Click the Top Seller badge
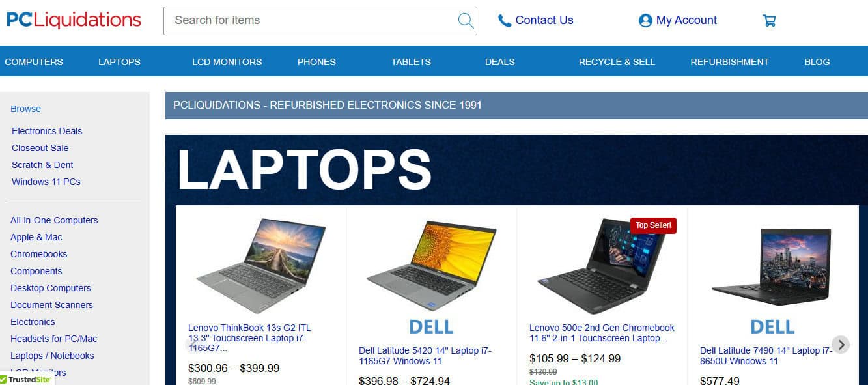The width and height of the screenshot is (868, 385). [x=654, y=225]
